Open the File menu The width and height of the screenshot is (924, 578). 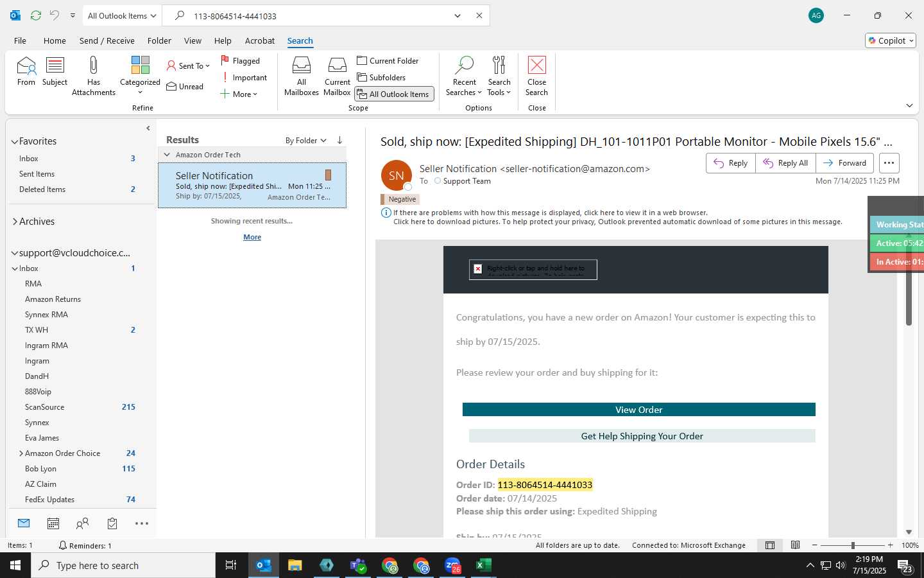[x=20, y=40]
